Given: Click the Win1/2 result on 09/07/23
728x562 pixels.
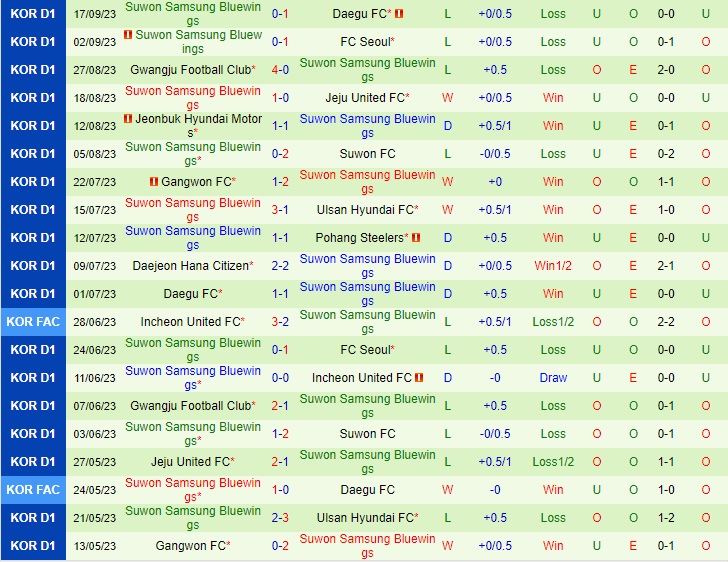Looking at the screenshot, I should click(x=553, y=266).
